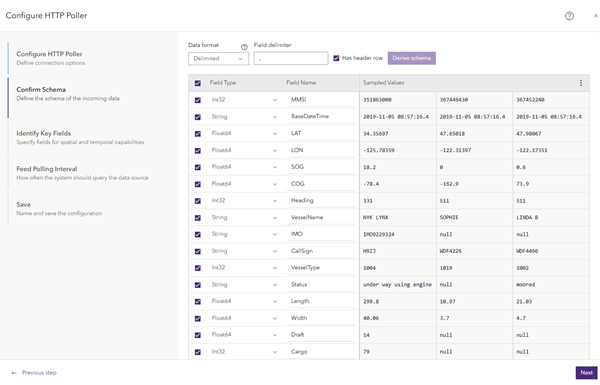Uncheck the LAT field checkbox
This screenshot has height=385, width=600.
[197, 134]
